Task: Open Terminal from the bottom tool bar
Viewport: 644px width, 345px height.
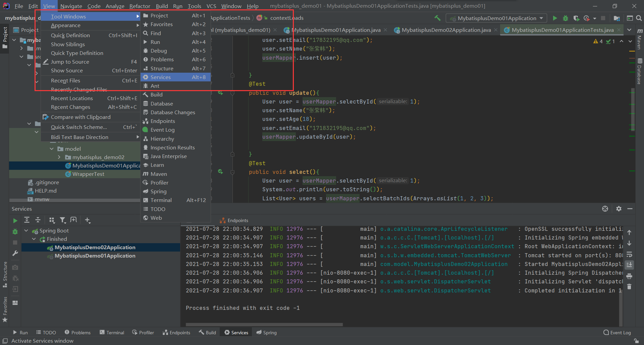Action: 112,333
